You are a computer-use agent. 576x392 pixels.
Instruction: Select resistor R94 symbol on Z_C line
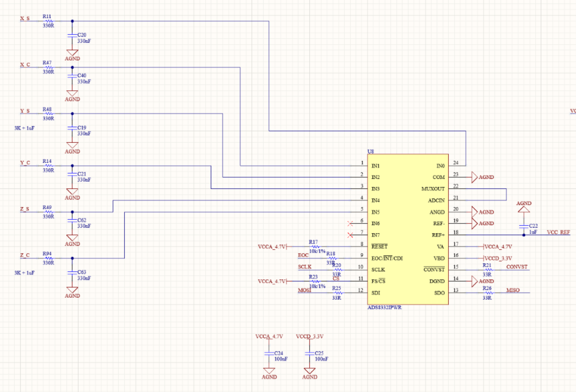point(49,258)
